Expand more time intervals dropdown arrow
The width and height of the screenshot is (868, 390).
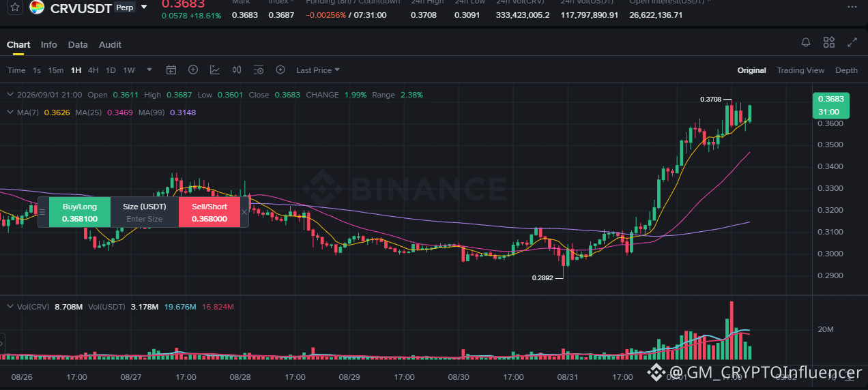149,70
